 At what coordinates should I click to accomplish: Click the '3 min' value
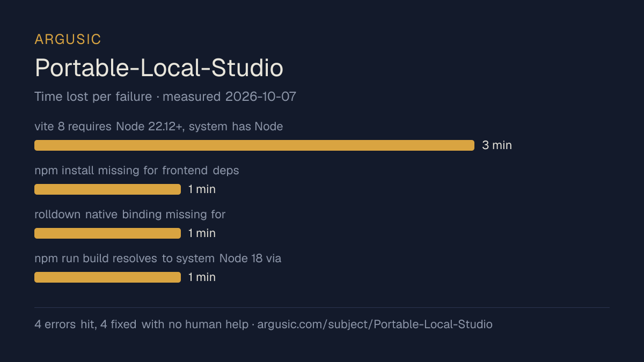coord(497,145)
